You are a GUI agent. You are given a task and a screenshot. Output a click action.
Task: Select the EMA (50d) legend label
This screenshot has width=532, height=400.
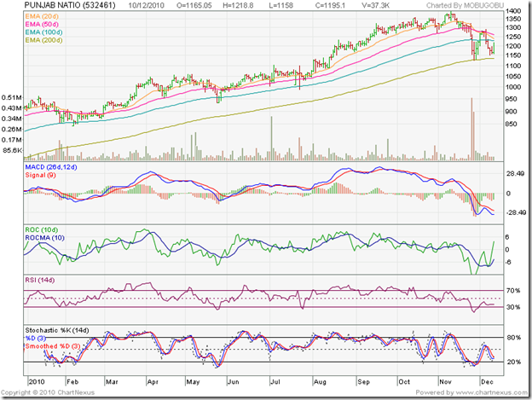pyautogui.click(x=42, y=24)
